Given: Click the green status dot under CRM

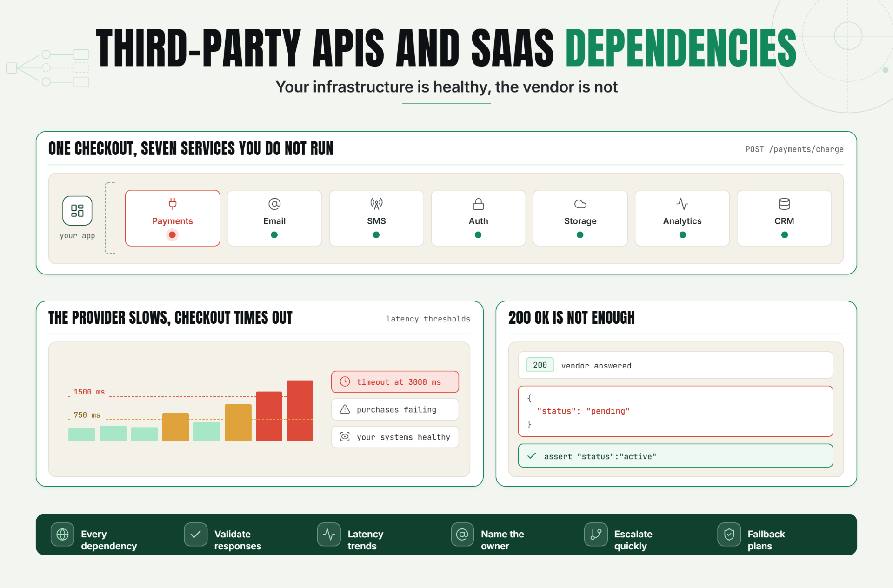Looking at the screenshot, I should pyautogui.click(x=784, y=235).
